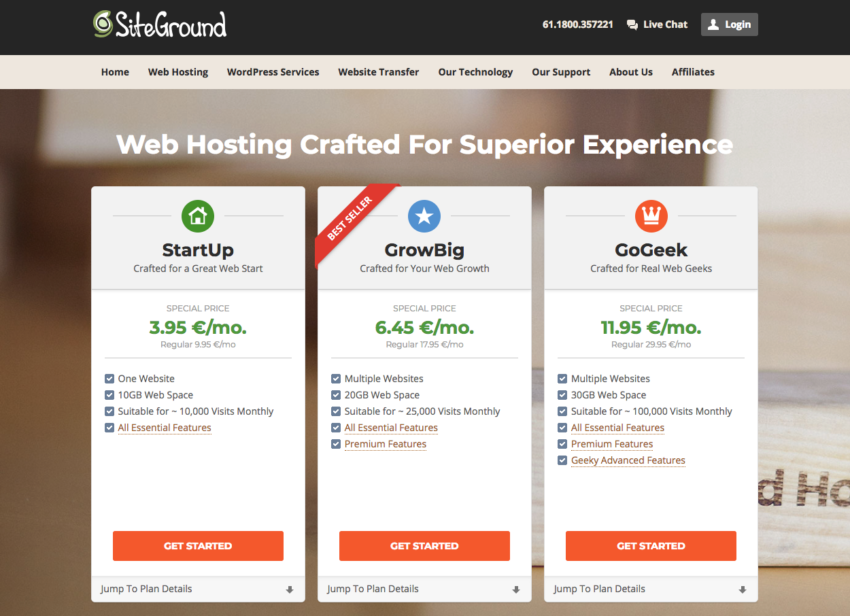
Task: Start a Live Chat session
Action: coord(657,24)
